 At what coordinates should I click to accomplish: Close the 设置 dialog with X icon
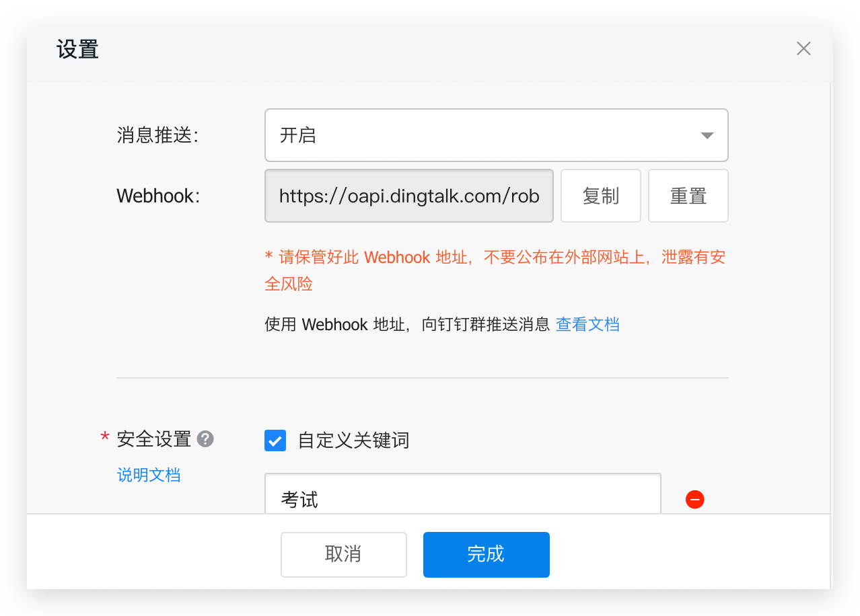(803, 48)
